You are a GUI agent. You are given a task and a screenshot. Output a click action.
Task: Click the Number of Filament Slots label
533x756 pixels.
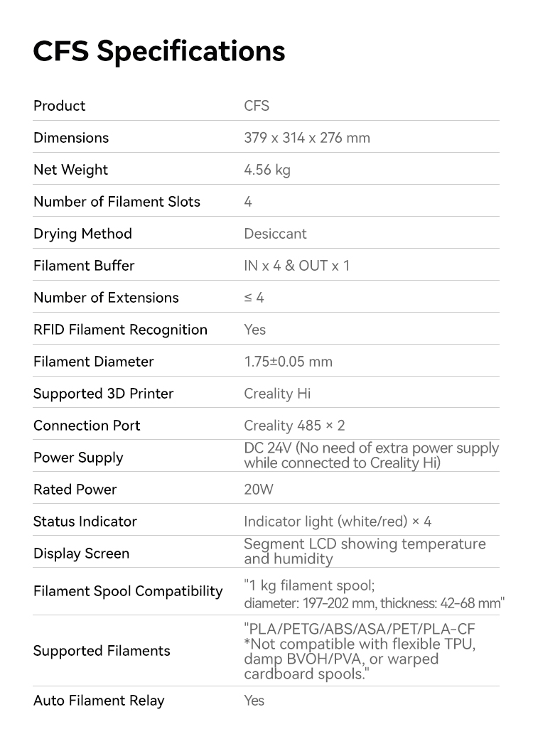click(x=117, y=202)
